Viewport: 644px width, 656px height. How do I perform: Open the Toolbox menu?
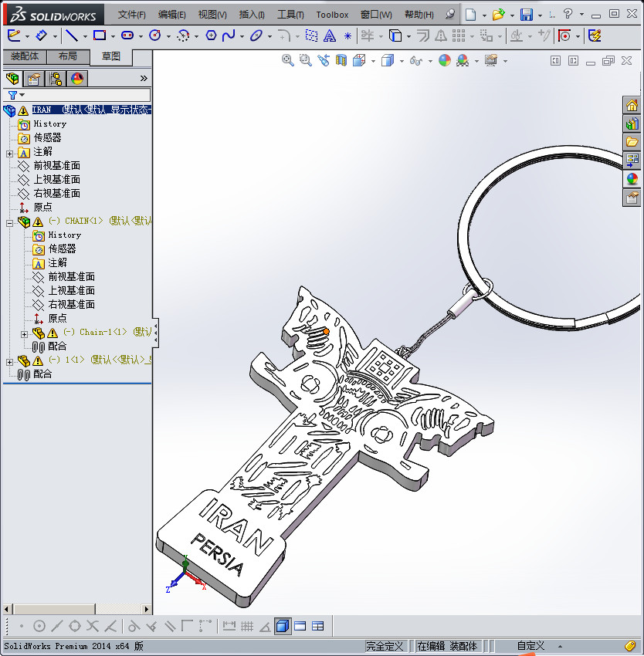[332, 15]
